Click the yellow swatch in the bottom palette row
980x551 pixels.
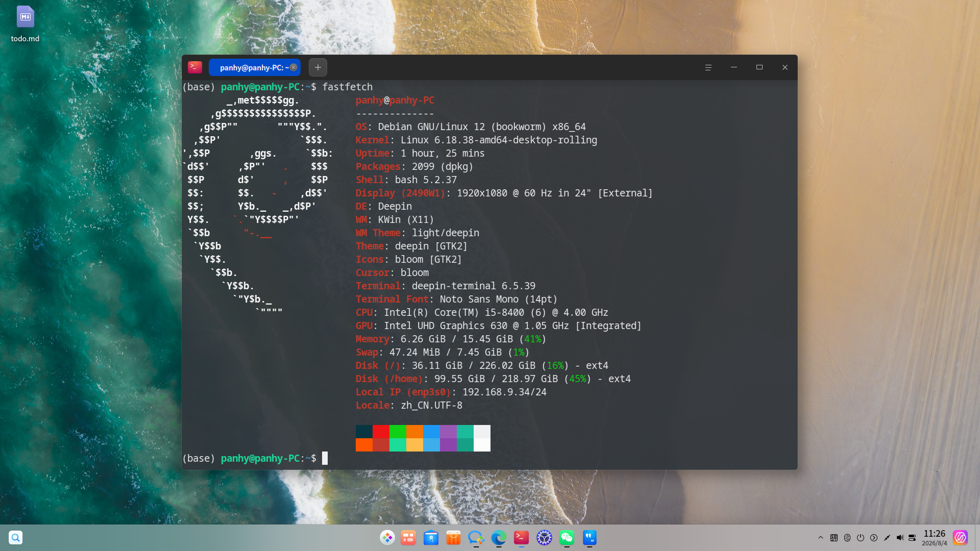tap(414, 445)
